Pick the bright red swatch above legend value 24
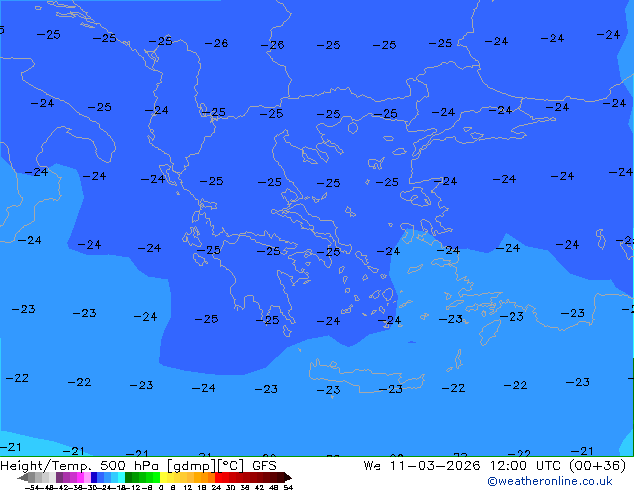The image size is (634, 490). [218, 477]
